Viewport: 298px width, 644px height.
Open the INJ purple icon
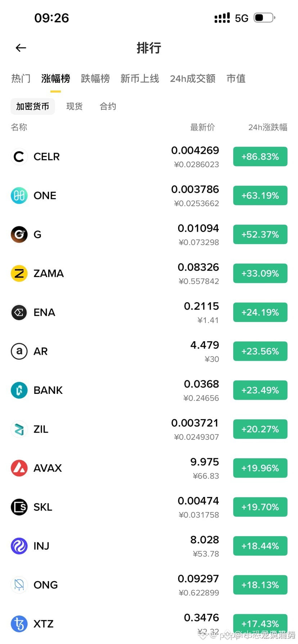(x=19, y=546)
